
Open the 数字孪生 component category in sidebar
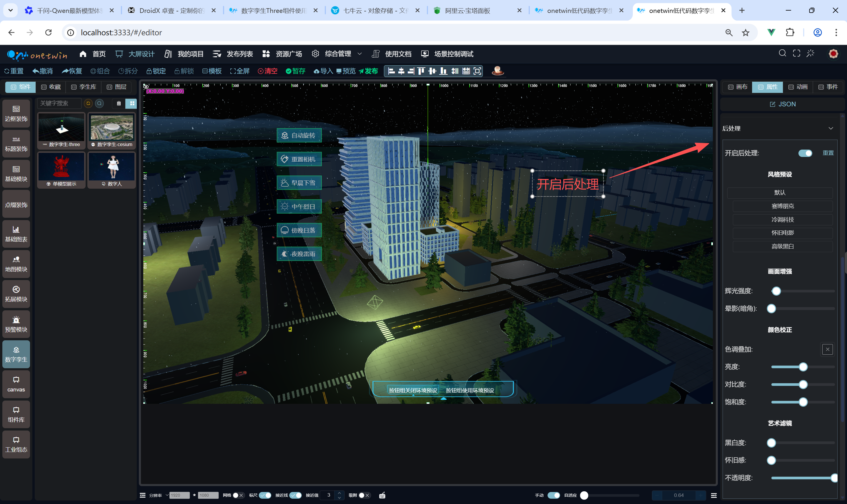16,354
